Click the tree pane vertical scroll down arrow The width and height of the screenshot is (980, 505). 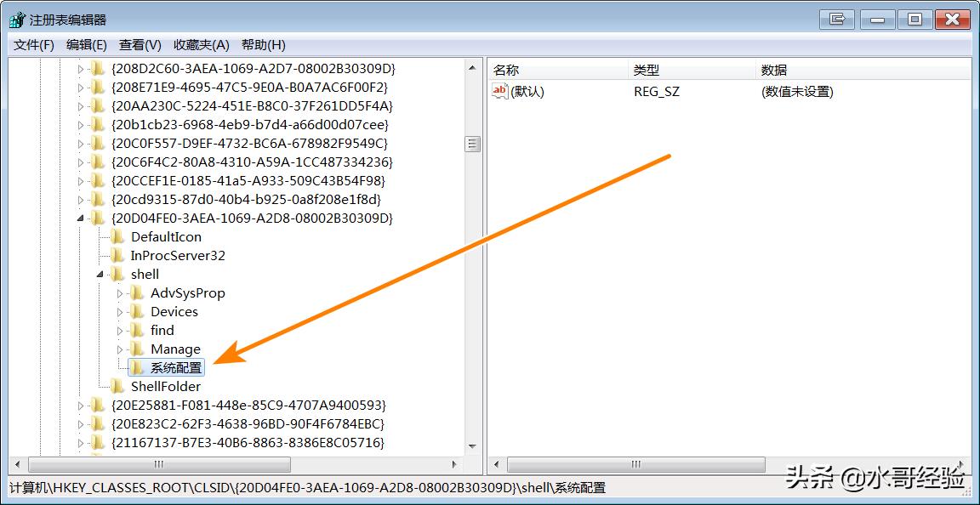(473, 446)
